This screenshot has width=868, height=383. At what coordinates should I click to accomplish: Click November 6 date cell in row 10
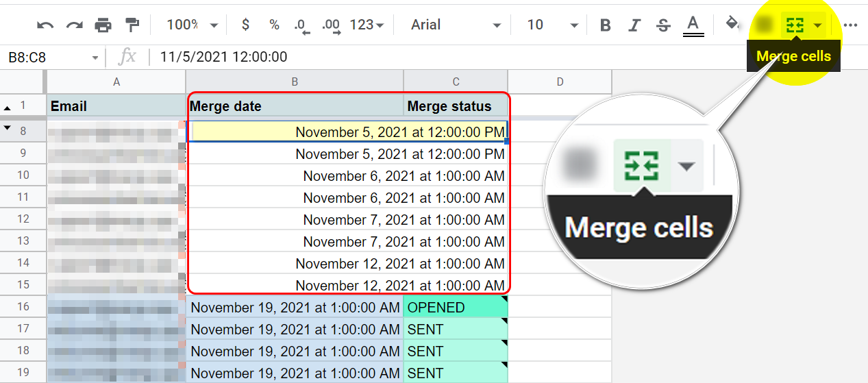[347, 175]
